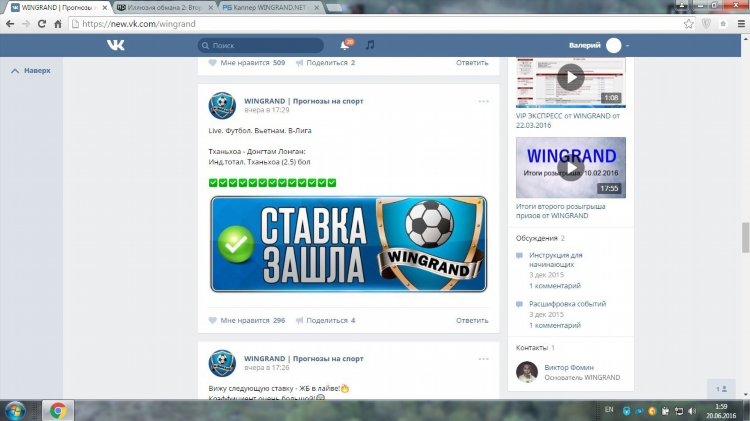Bookmark this page with star icon
The width and height of the screenshot is (750, 421).
[x=688, y=24]
